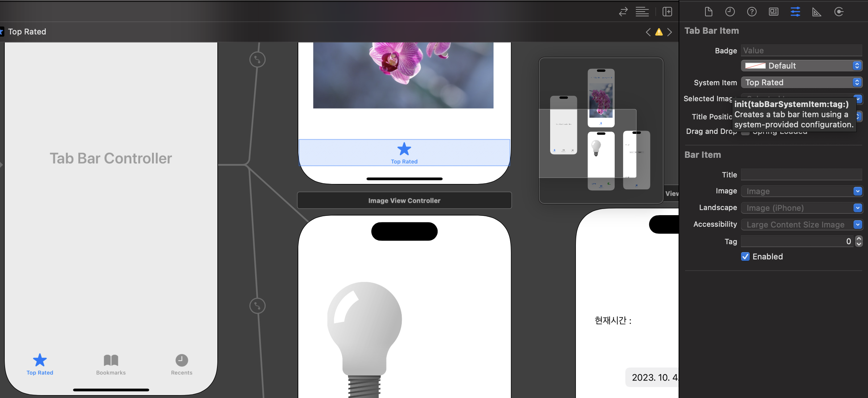Expand the Bar Item Image combo box

[x=857, y=191]
